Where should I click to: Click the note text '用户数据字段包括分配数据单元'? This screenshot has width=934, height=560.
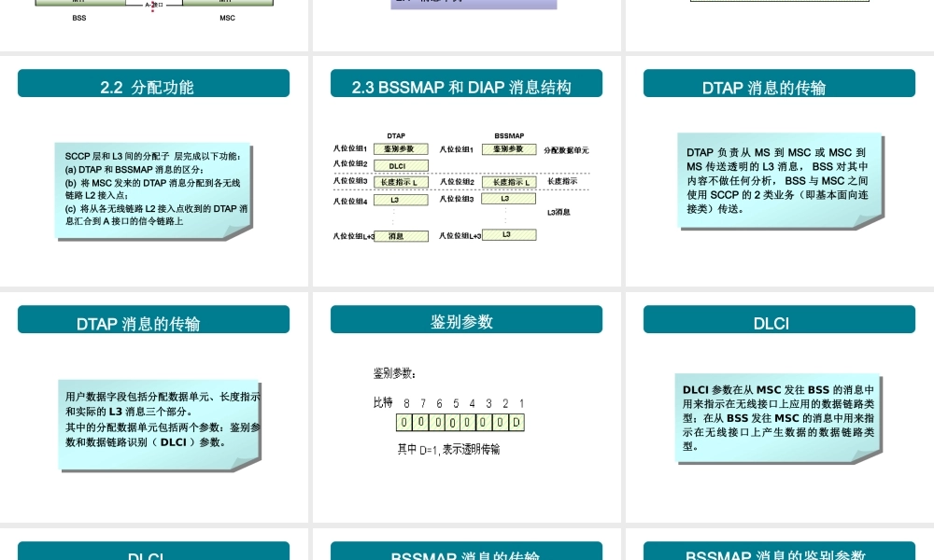click(163, 397)
